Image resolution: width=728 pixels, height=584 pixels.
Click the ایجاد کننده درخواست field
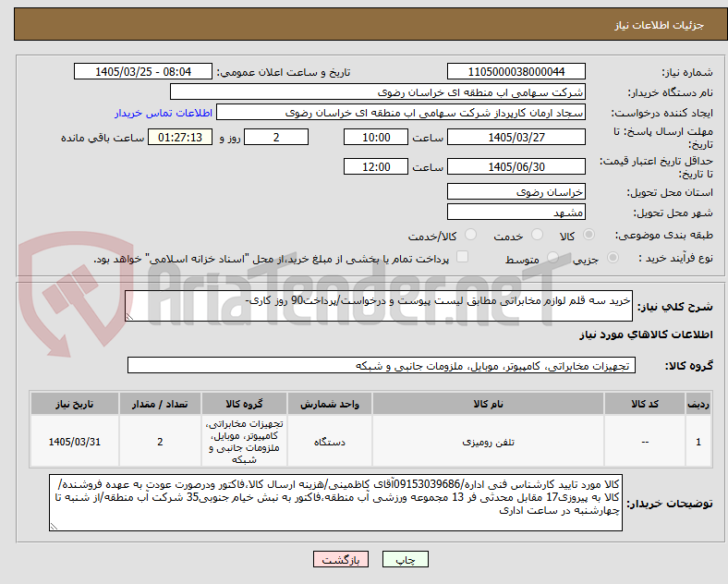401,113
